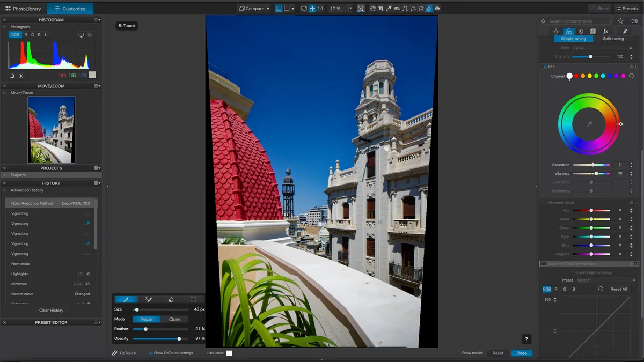This screenshot has height=362, width=644.
Task: Set zoom to 1:1
Action: pyautogui.click(x=320, y=9)
